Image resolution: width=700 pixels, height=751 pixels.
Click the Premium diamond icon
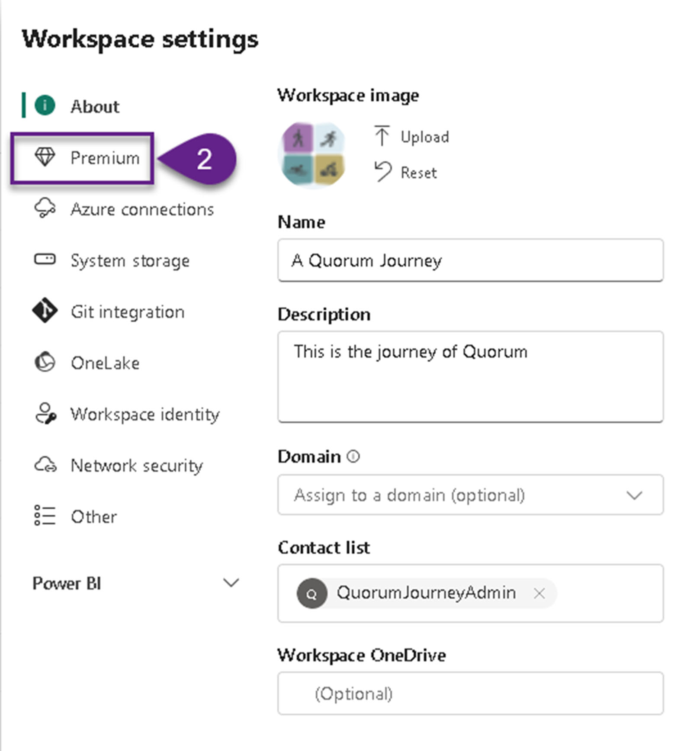coord(45,157)
